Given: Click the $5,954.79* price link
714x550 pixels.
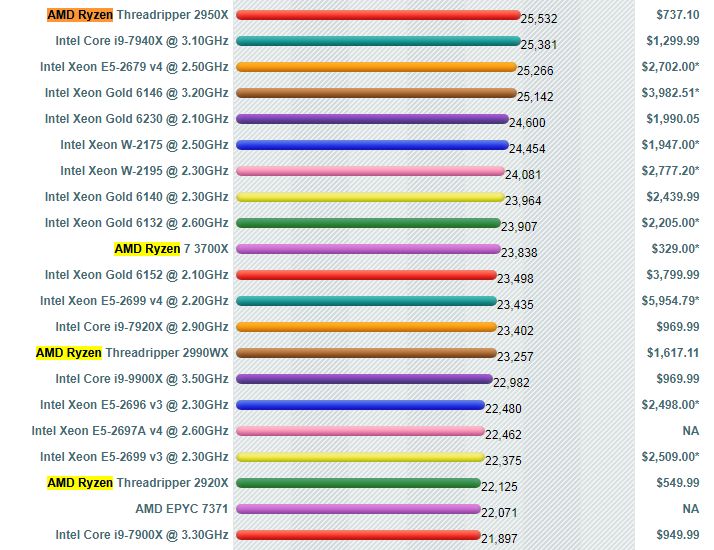Looking at the screenshot, I should coord(670,301).
